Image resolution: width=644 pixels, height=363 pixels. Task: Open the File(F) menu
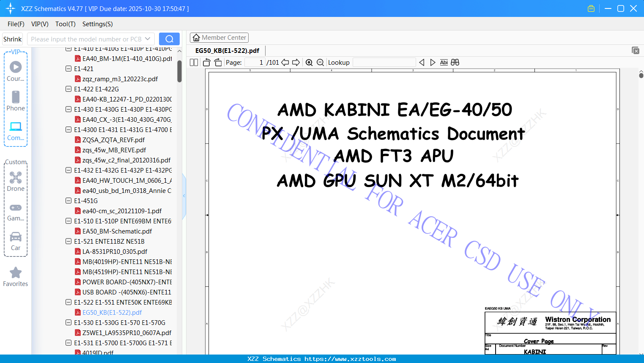coord(16,24)
